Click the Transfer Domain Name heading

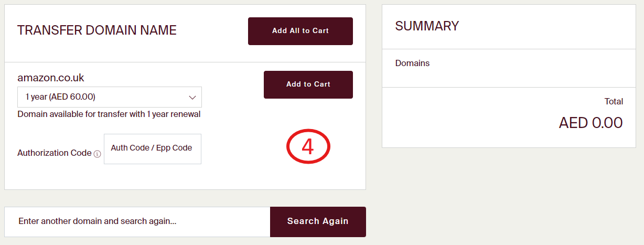tap(97, 30)
